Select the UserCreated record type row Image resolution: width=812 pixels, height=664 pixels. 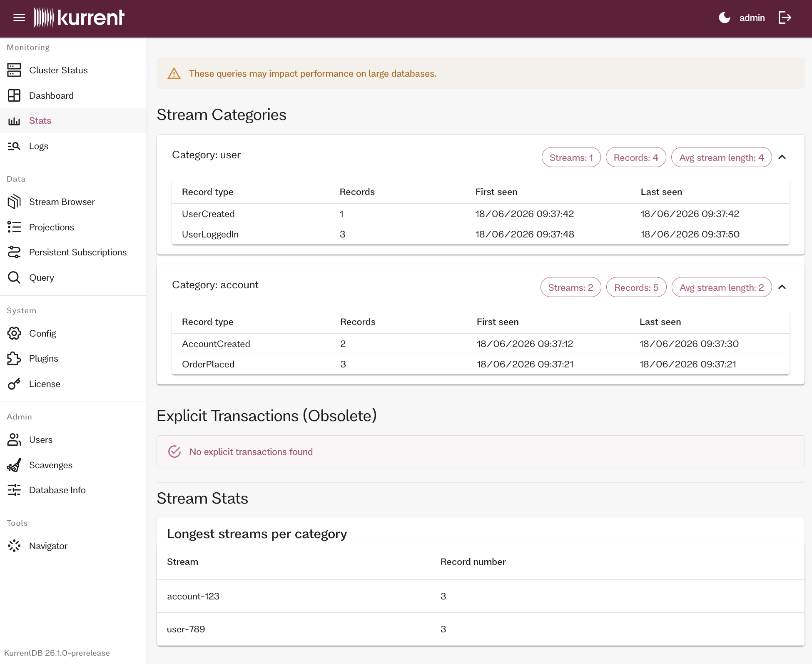(481, 214)
